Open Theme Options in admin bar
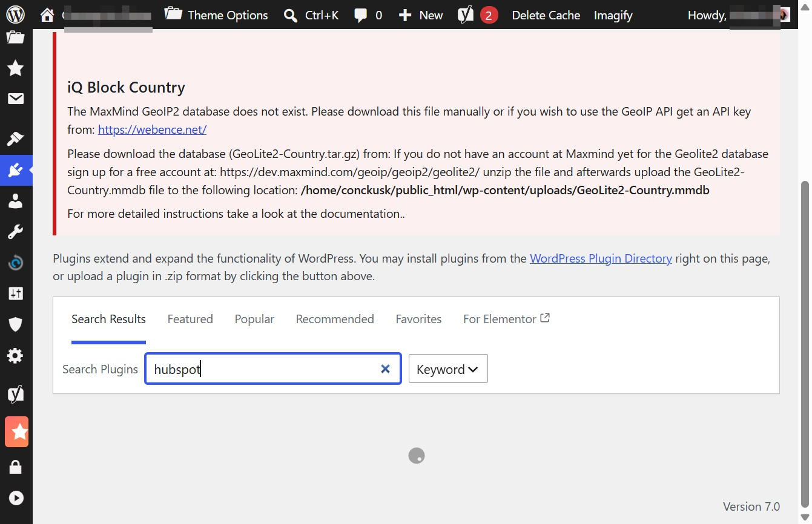The width and height of the screenshot is (812, 524). (216, 15)
